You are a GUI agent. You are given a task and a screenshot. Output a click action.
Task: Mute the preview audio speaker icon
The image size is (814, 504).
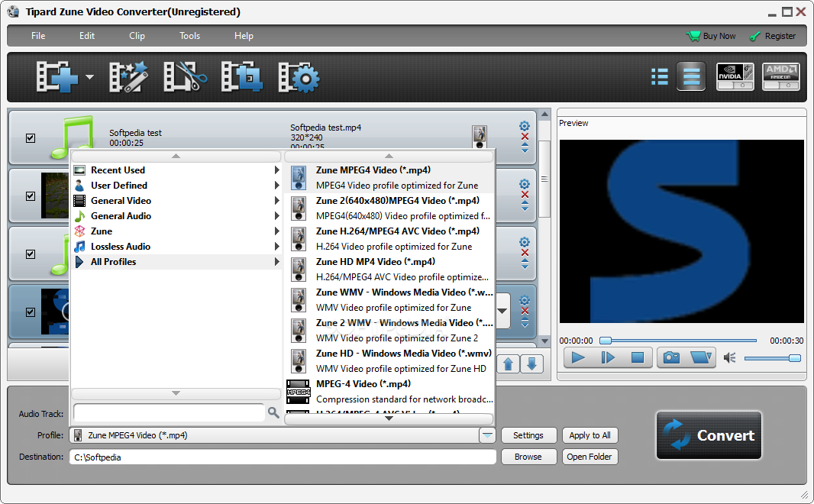729,357
